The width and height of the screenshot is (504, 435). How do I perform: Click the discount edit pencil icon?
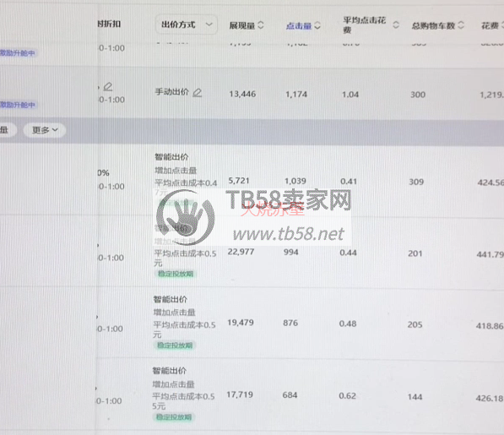(x=108, y=86)
